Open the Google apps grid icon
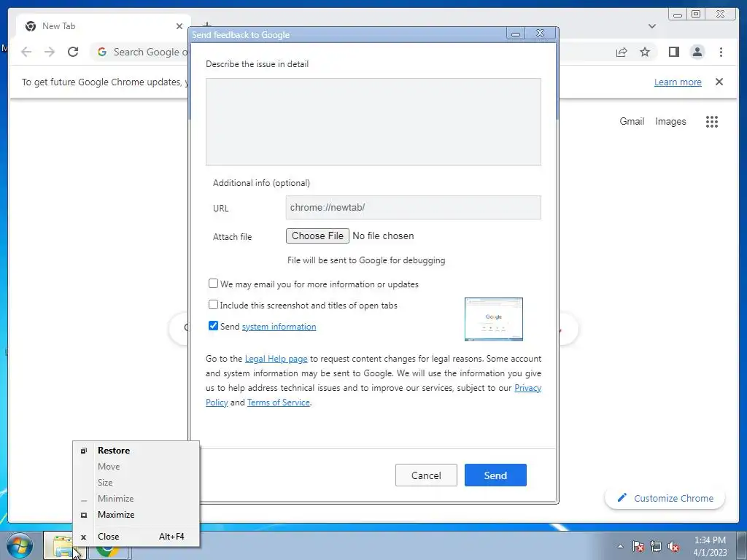 click(712, 122)
